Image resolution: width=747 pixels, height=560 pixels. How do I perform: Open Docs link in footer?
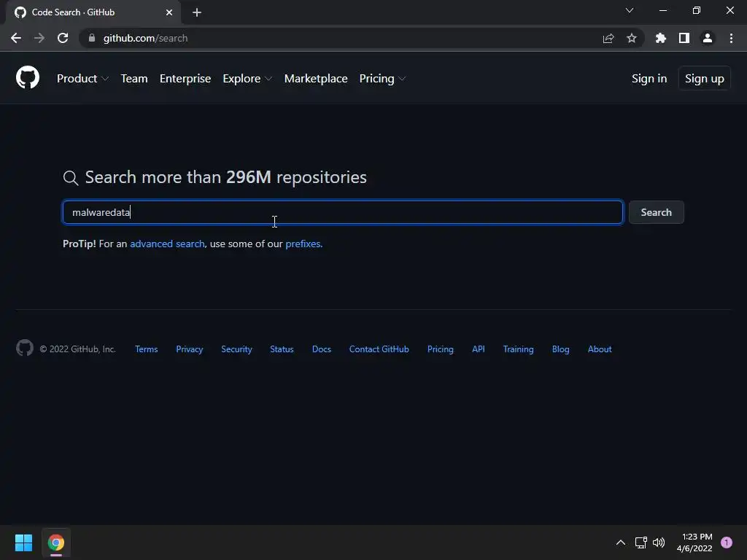click(x=321, y=349)
